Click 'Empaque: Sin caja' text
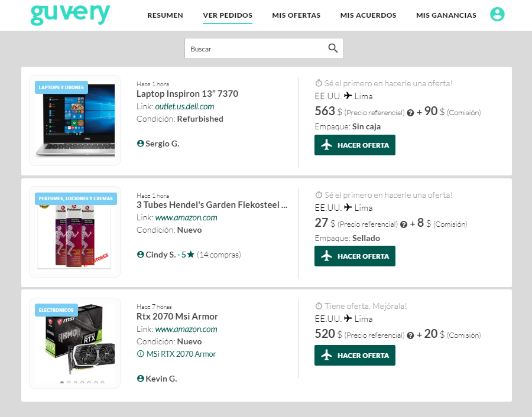 pyautogui.click(x=348, y=126)
